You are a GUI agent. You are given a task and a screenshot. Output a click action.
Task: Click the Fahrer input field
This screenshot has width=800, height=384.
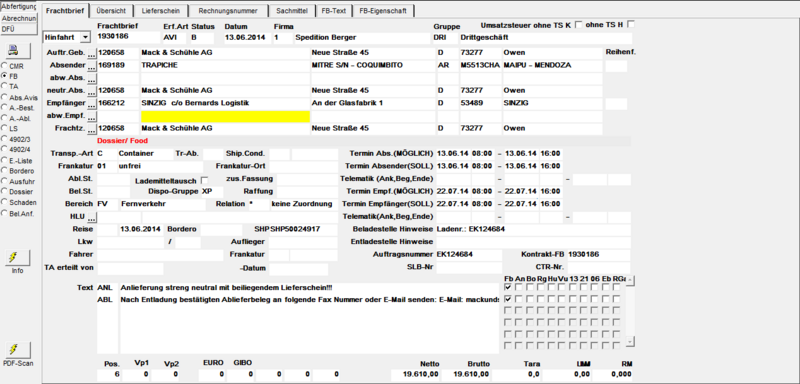[160, 254]
